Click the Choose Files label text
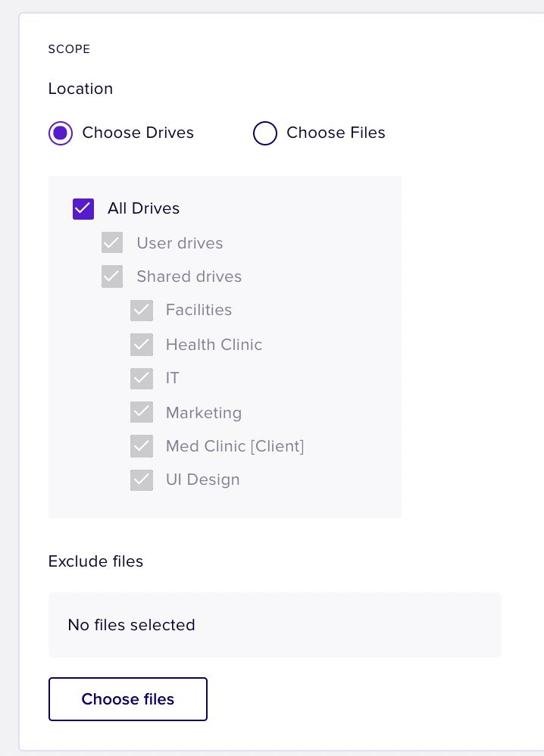Viewport: 544px width, 756px height. tap(336, 133)
